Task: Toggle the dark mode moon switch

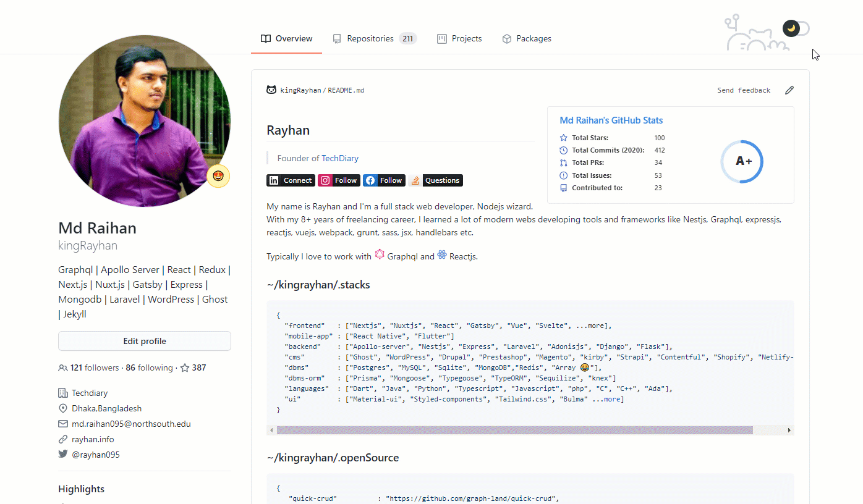Action: point(796,28)
